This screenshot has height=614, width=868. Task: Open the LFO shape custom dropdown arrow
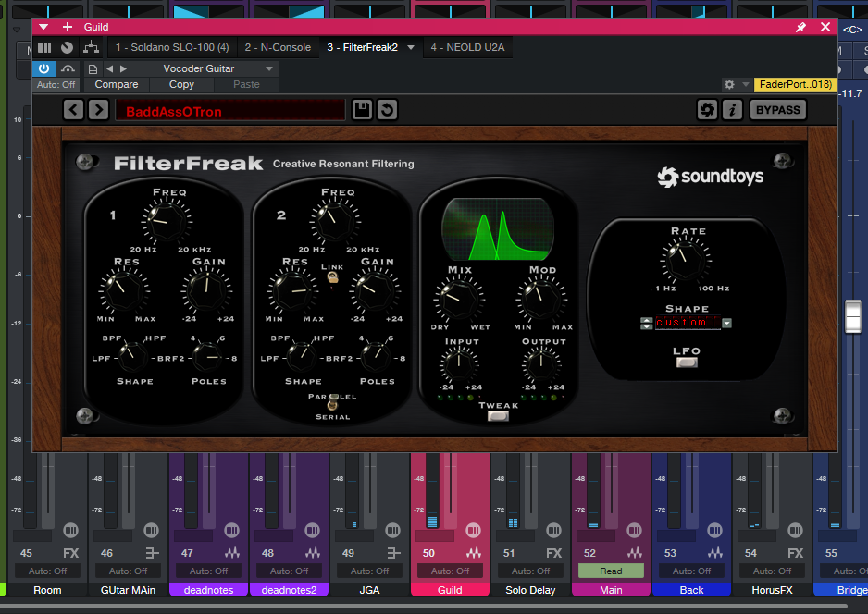click(x=726, y=323)
